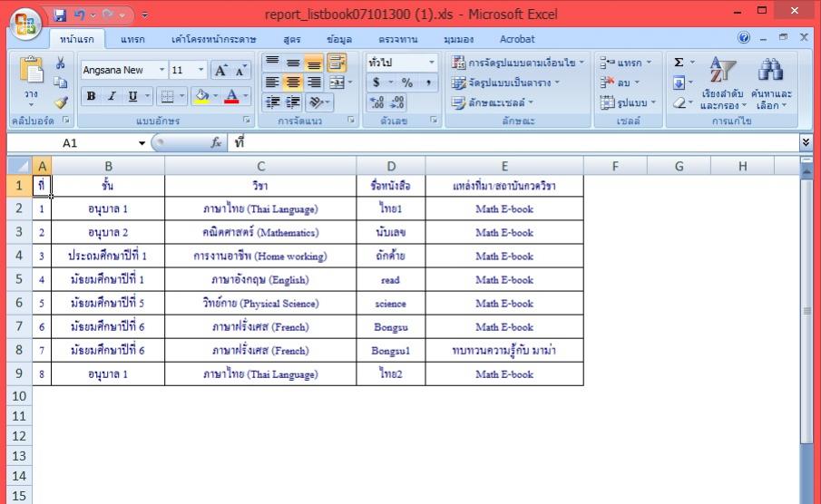Screen dimensions: 821x504
Task: Click the Clear eraser icon
Action: click(x=679, y=102)
